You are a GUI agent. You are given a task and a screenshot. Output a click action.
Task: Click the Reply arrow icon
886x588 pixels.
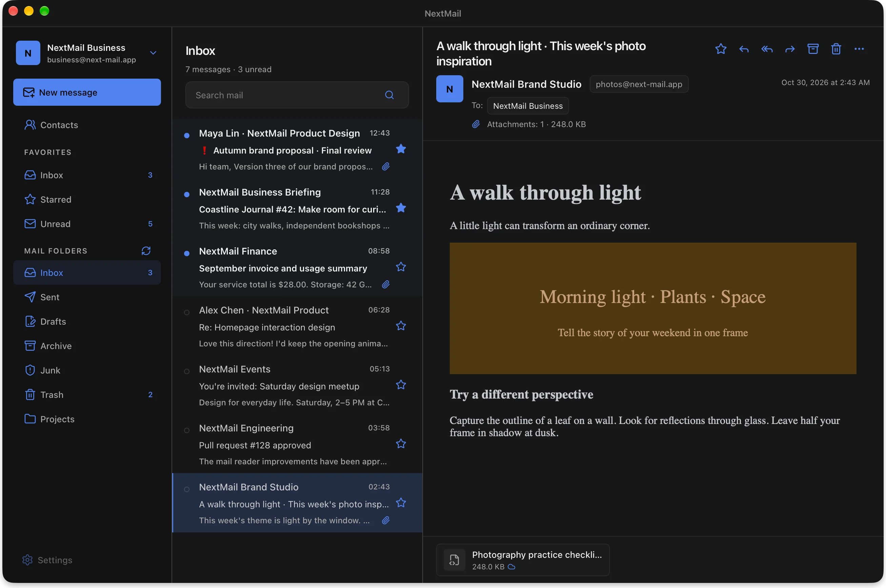(x=744, y=49)
